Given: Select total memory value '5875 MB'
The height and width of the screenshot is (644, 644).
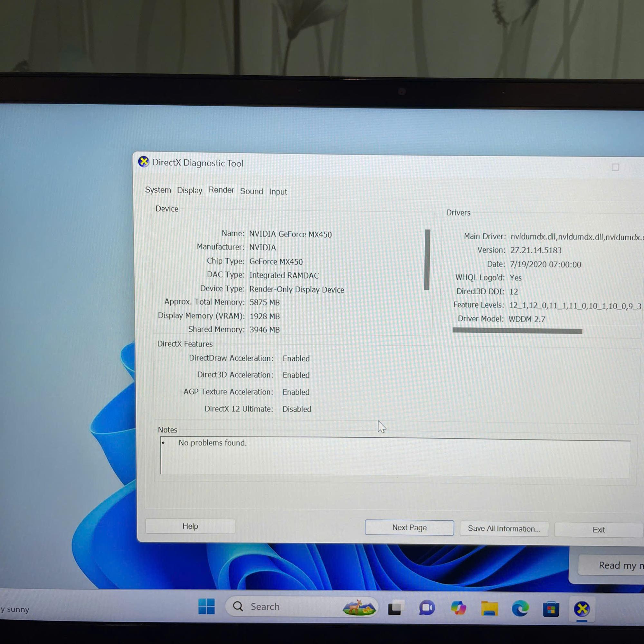Looking at the screenshot, I should point(265,302).
